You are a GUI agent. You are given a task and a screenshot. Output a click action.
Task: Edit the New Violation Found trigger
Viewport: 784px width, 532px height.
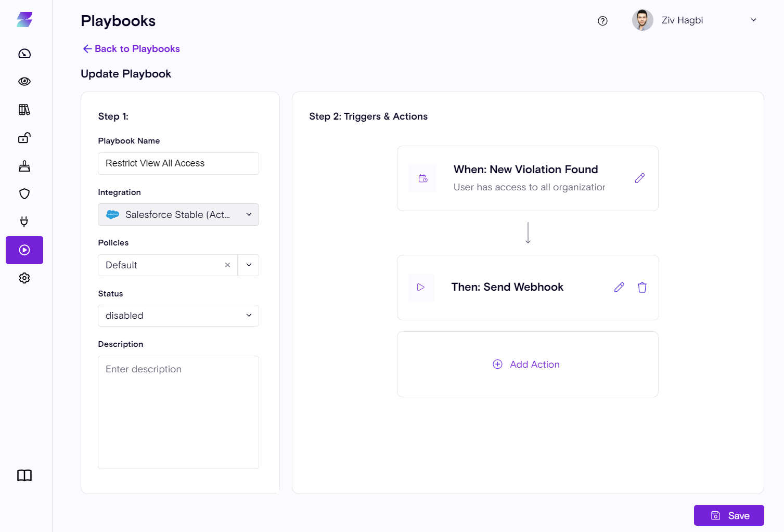click(639, 178)
